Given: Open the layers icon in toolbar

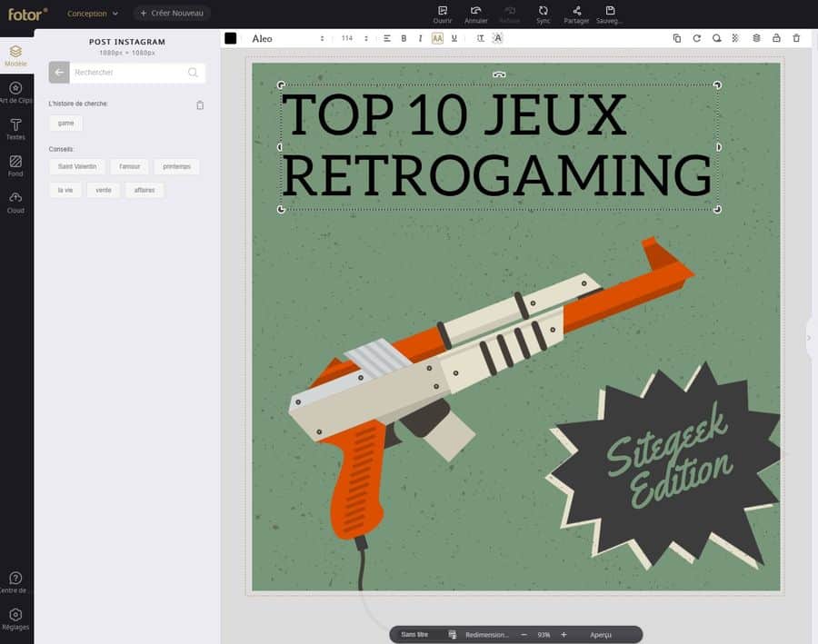Looking at the screenshot, I should tap(756, 38).
